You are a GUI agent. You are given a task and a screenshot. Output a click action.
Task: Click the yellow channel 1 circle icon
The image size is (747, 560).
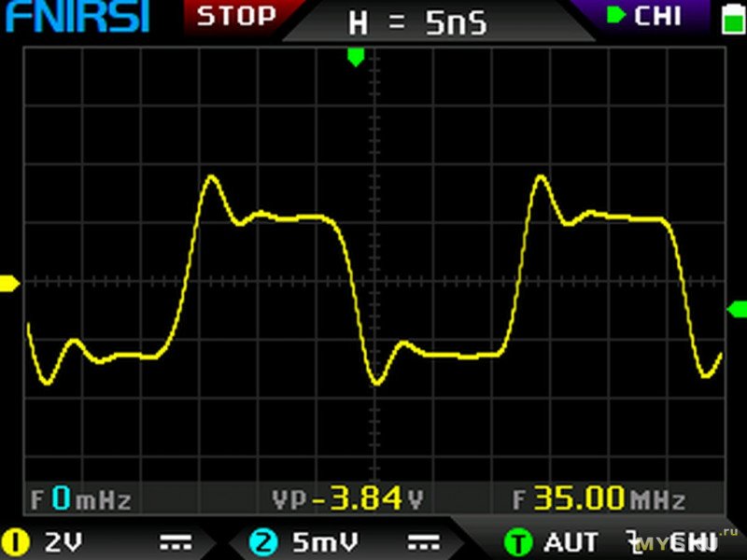[16, 541]
